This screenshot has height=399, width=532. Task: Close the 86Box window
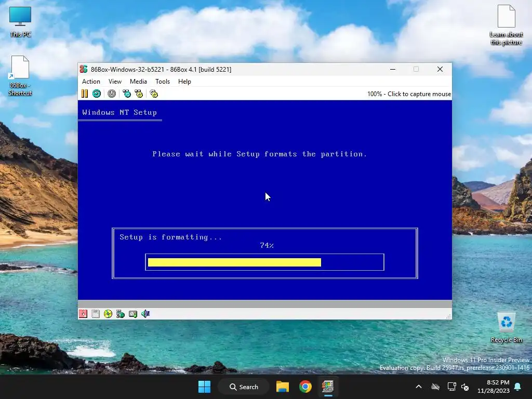pos(440,69)
